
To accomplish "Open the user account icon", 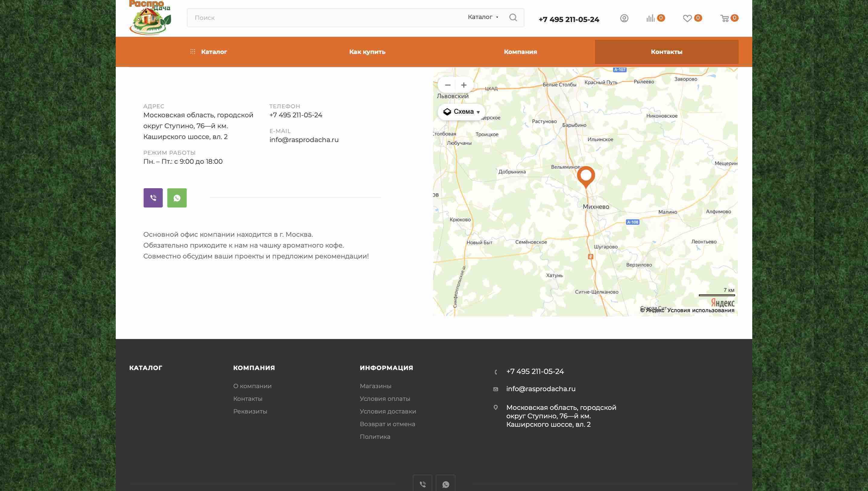I will pyautogui.click(x=624, y=18).
